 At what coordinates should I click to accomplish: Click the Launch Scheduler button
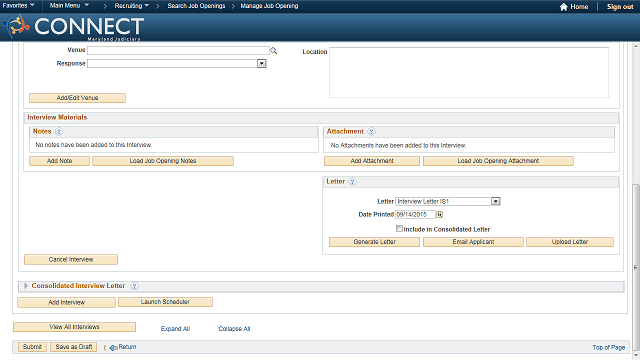click(165, 302)
